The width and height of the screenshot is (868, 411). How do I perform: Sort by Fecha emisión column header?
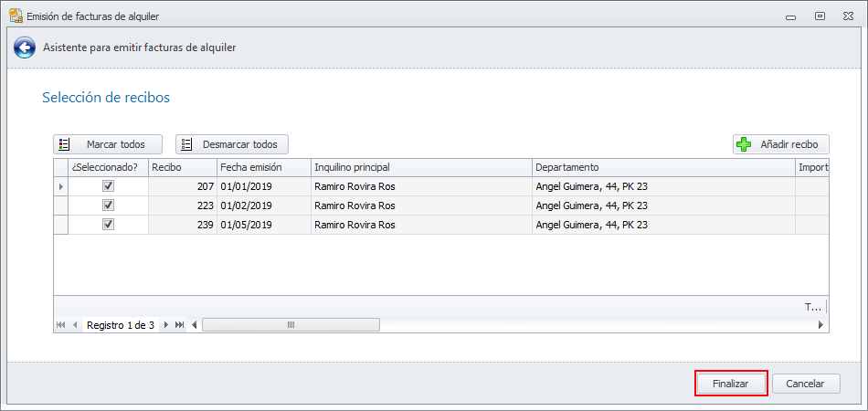tap(264, 167)
